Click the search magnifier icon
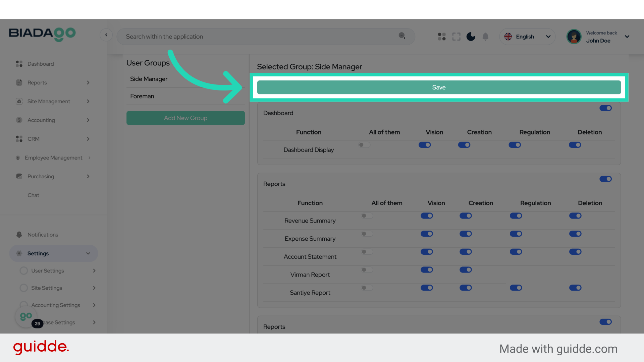Screen dimensions: 644x362 click(x=401, y=36)
